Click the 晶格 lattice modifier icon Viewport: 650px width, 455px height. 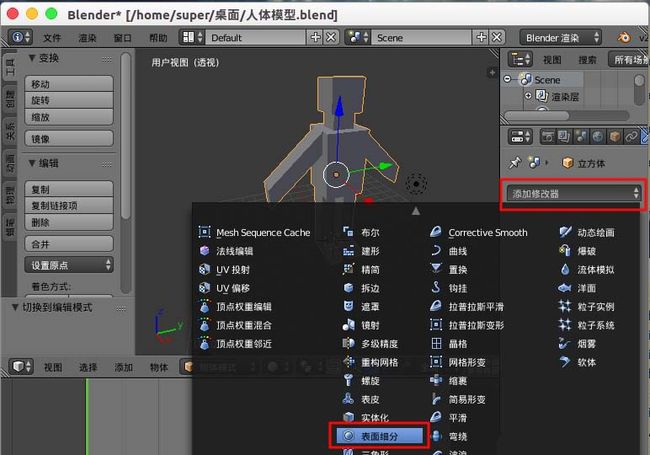pyautogui.click(x=436, y=344)
